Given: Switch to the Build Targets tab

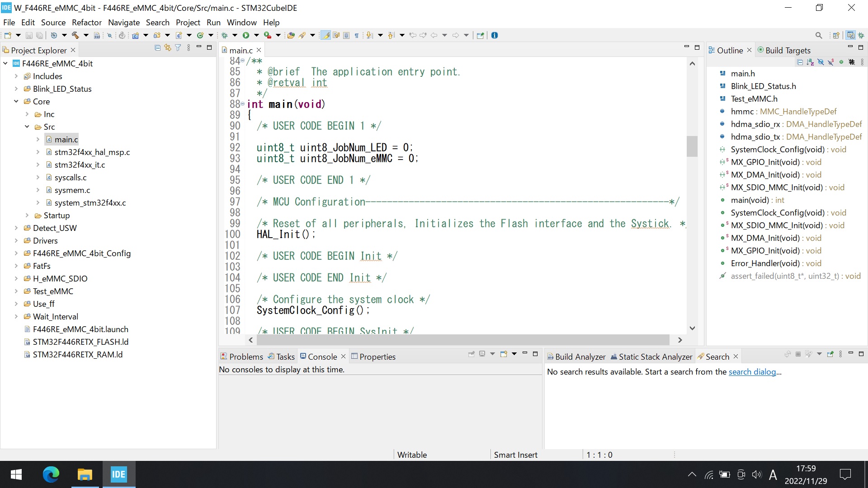Looking at the screenshot, I should (784, 50).
